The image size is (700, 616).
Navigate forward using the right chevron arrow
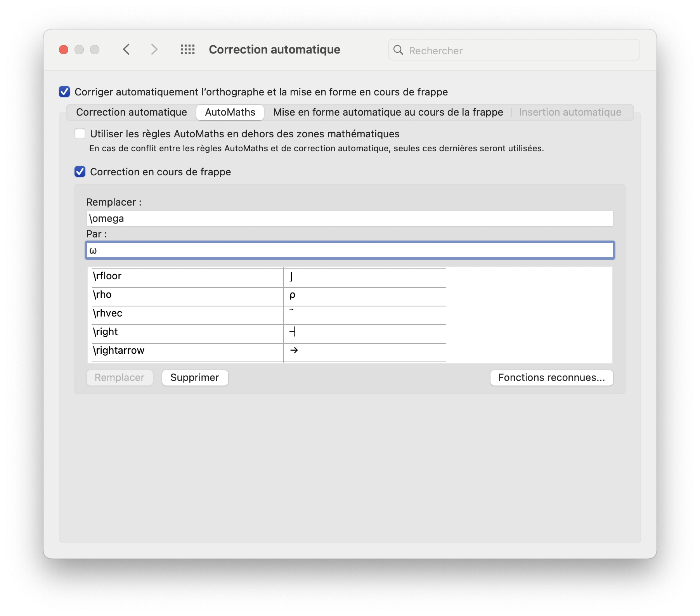click(x=154, y=49)
